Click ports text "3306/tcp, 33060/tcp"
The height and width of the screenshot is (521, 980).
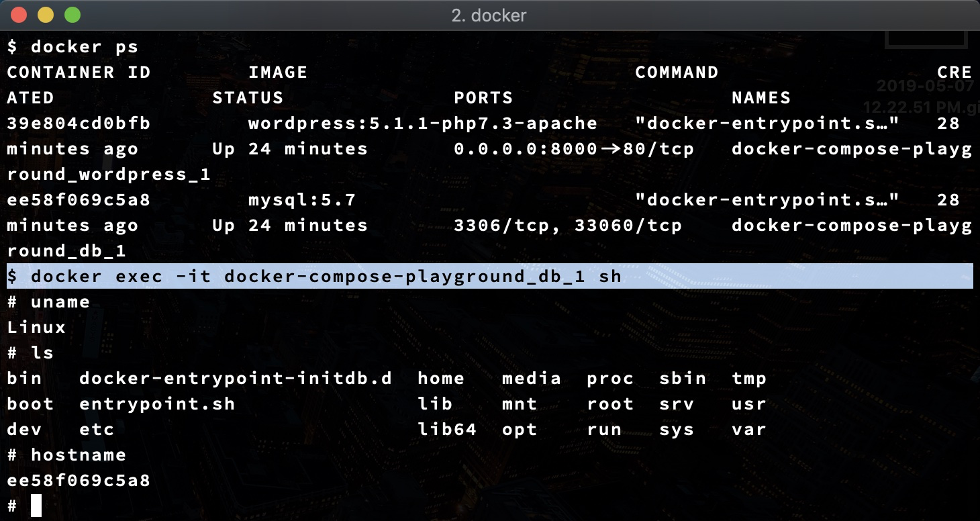[568, 226]
